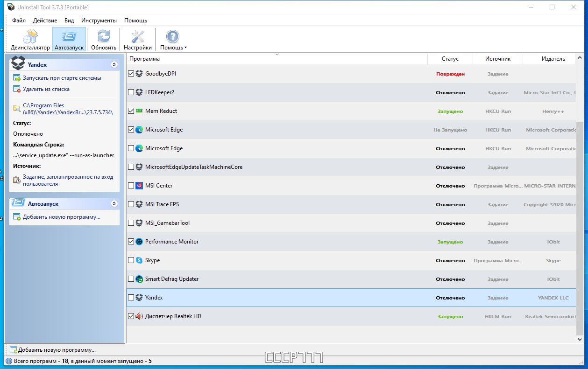
Task: Click the Realtek speaker icon
Action: [139, 316]
